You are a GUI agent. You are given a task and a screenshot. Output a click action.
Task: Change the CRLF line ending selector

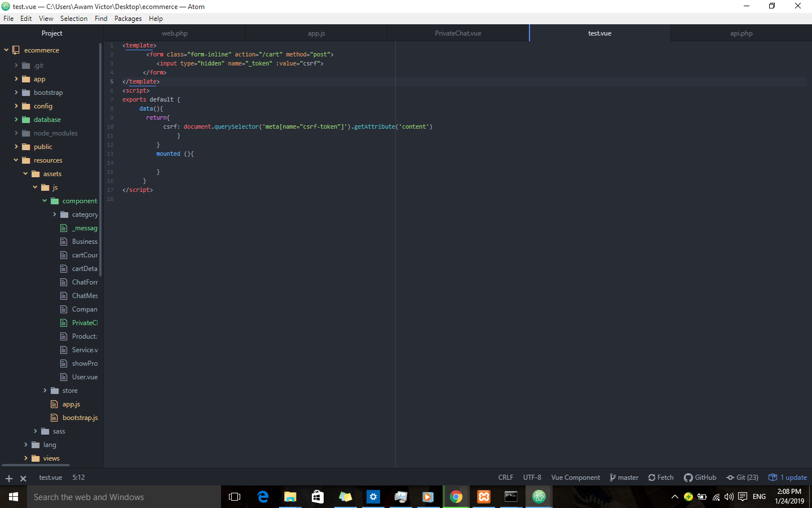click(x=506, y=478)
